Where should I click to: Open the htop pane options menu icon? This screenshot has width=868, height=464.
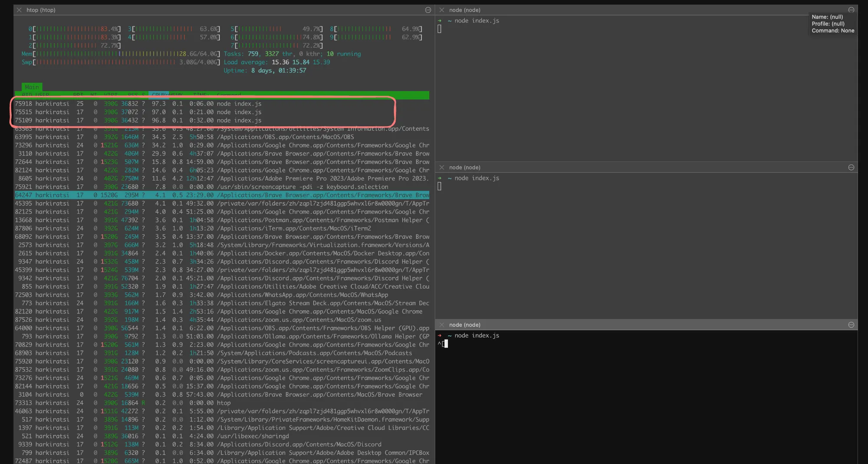tap(428, 10)
